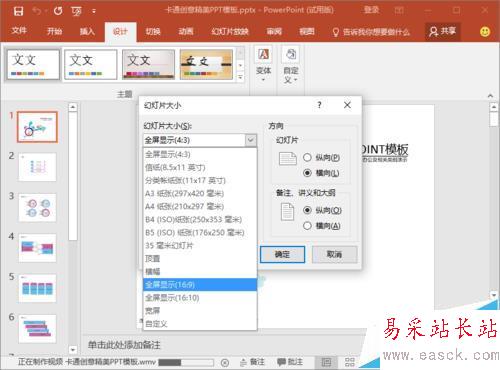Click the 确定 OK button
Image resolution: width=500 pixels, height=370 pixels.
point(282,254)
